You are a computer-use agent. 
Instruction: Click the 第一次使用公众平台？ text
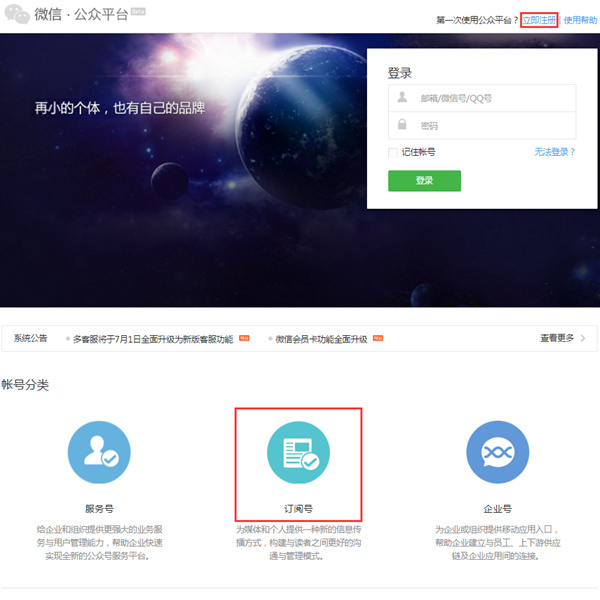477,20
